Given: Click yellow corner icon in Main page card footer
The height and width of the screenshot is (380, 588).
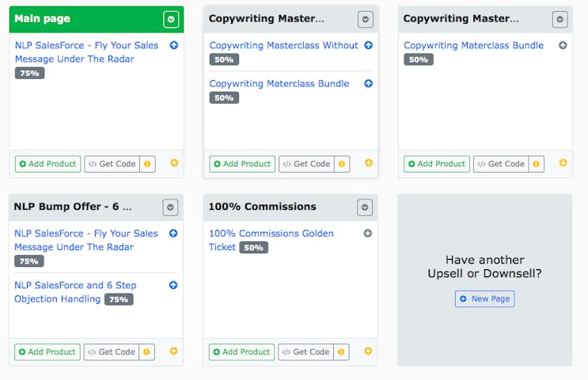Looking at the screenshot, I should [174, 163].
